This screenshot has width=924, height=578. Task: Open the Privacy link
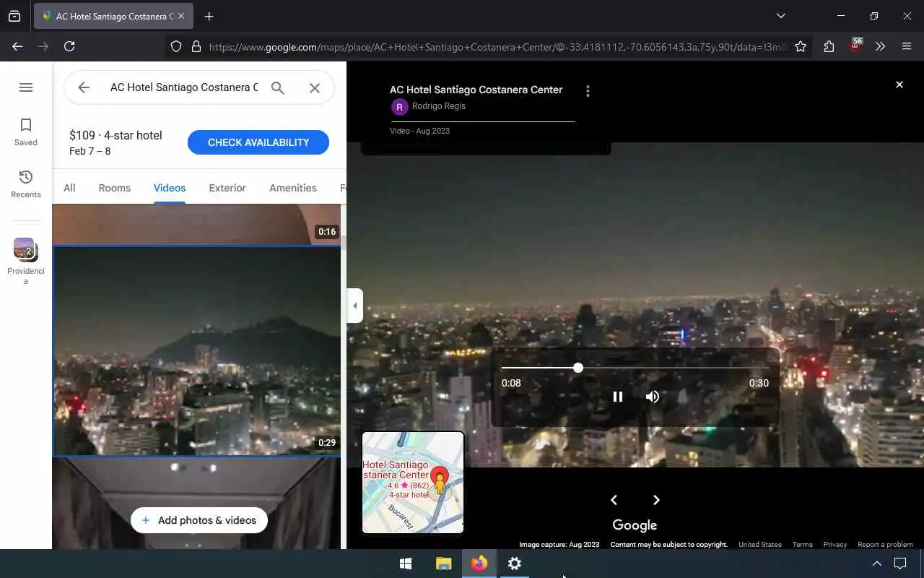click(x=835, y=545)
